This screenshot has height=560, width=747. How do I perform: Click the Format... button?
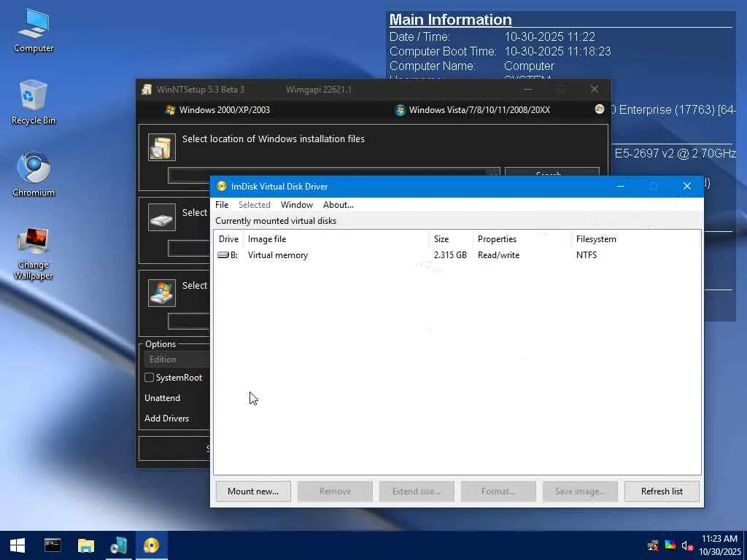tap(498, 491)
